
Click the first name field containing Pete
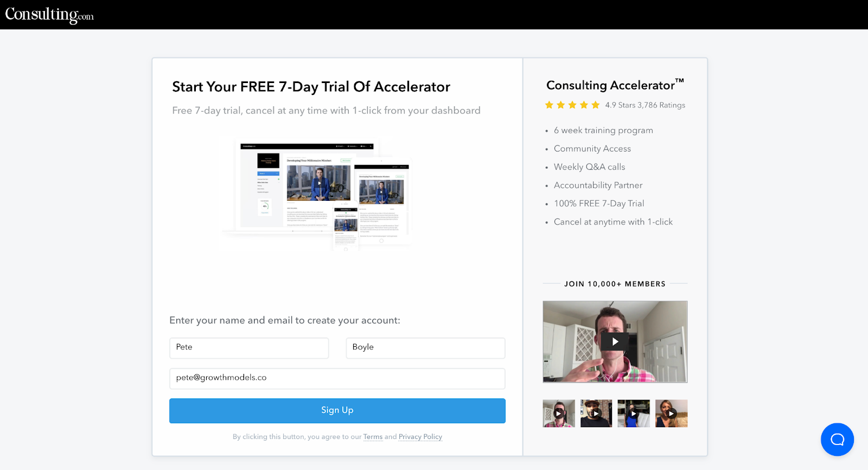pos(249,348)
